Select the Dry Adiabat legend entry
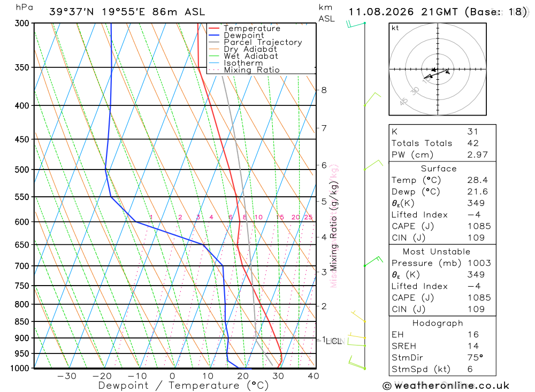Image resolution: width=535 pixels, height=392 pixels. point(250,49)
